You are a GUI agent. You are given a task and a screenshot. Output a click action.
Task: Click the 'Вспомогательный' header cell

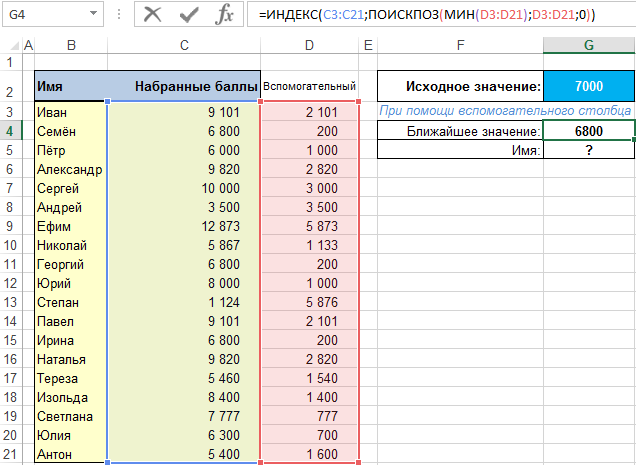click(x=309, y=86)
